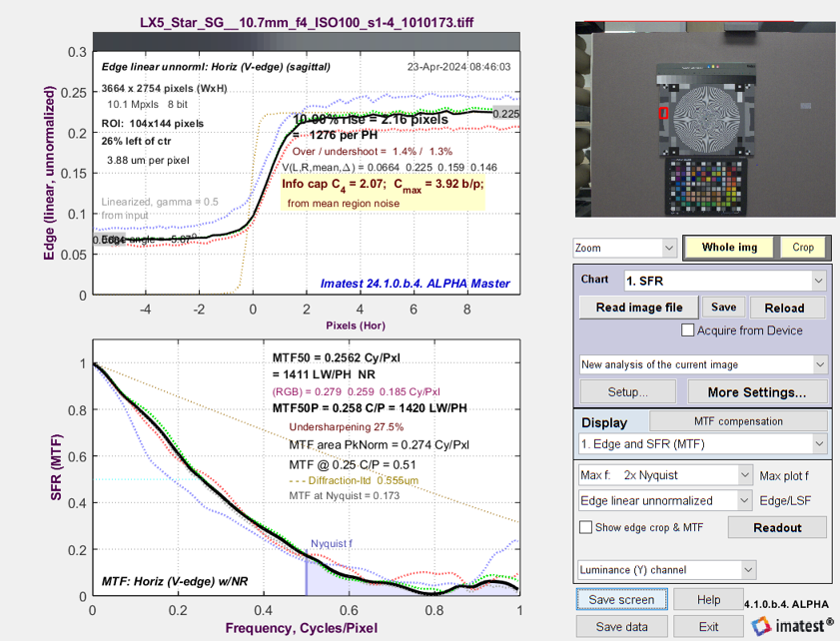Screen dimensions: 840x641
Task: Click the red ROI marker in thumbnail
Action: pyautogui.click(x=663, y=114)
